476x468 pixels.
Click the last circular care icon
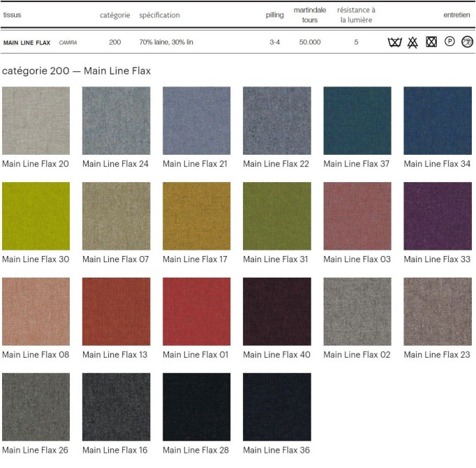(x=468, y=42)
